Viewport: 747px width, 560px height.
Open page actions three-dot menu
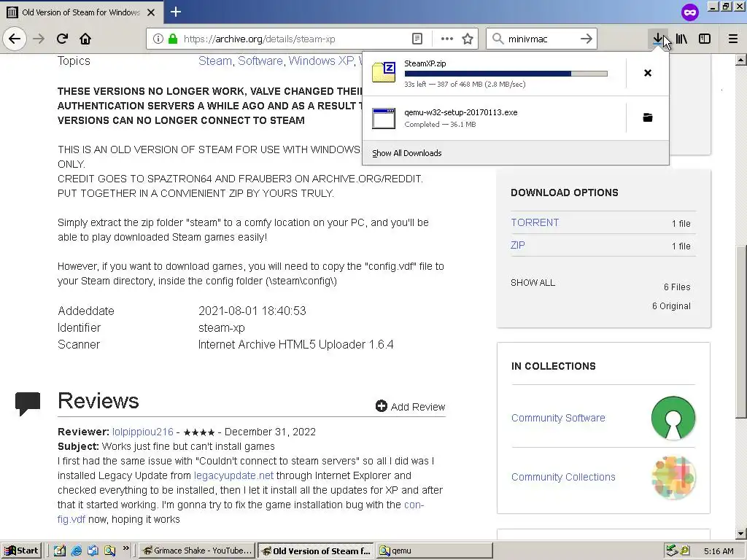tap(447, 39)
